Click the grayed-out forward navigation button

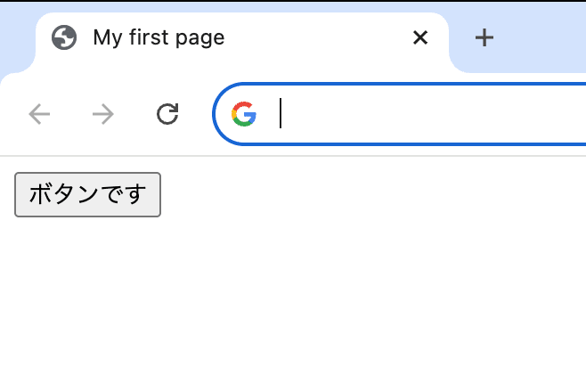coord(103,114)
